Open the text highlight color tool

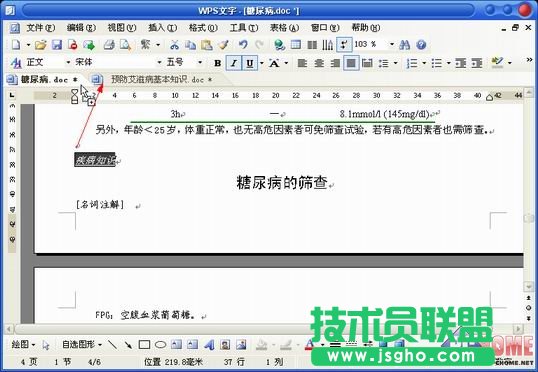tap(497, 62)
